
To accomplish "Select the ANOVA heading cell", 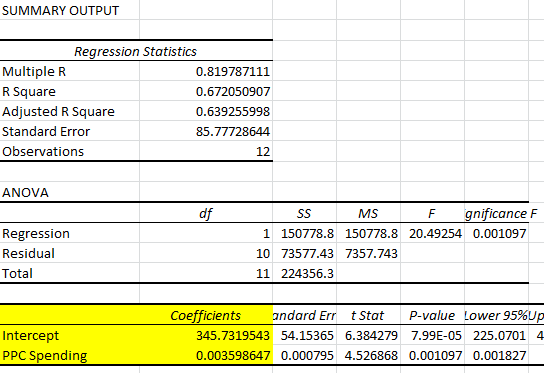I will 69,192.
